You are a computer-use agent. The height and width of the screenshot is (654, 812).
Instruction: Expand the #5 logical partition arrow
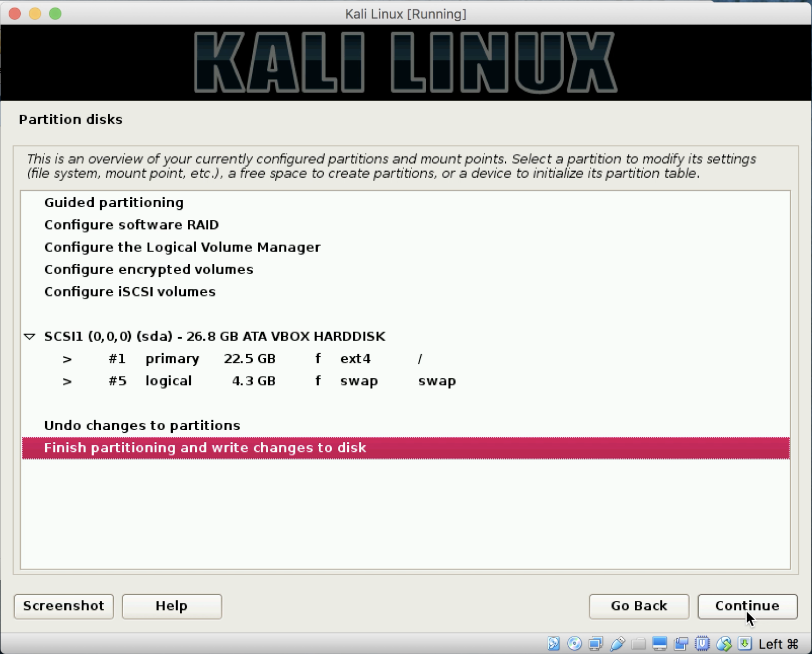(67, 381)
